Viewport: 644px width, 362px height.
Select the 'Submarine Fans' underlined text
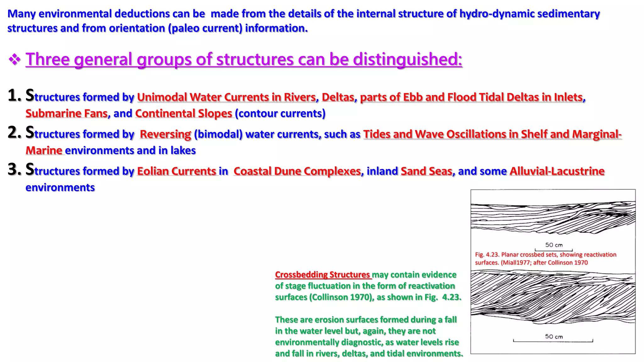point(66,113)
